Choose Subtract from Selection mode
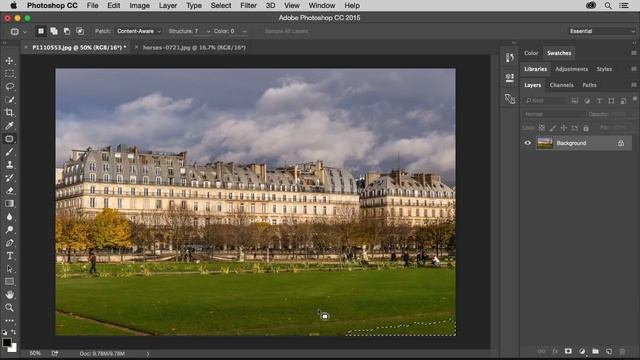 pos(67,31)
